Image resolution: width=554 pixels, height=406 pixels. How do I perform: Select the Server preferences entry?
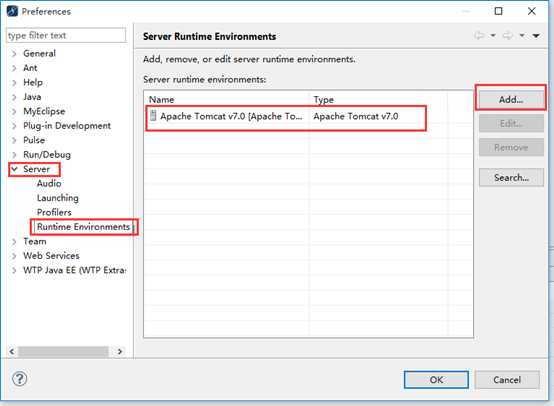tap(36, 169)
